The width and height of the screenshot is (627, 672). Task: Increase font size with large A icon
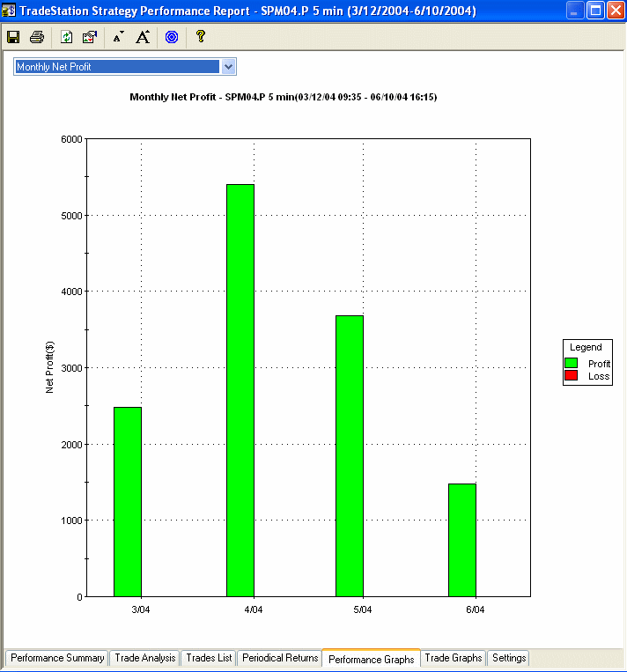coord(143,37)
